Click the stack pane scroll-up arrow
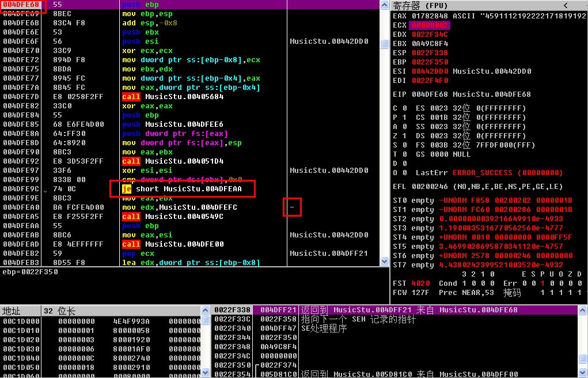Screen dimensions: 588x378 pos(582,310)
